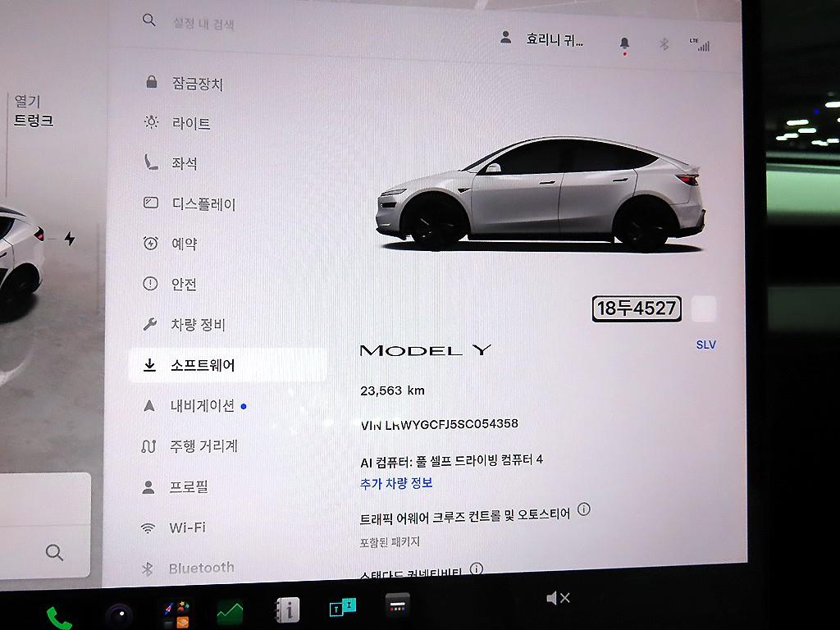The image size is (840, 630).
Task: Open the dashcam camera app in dock
Action: tap(120, 614)
